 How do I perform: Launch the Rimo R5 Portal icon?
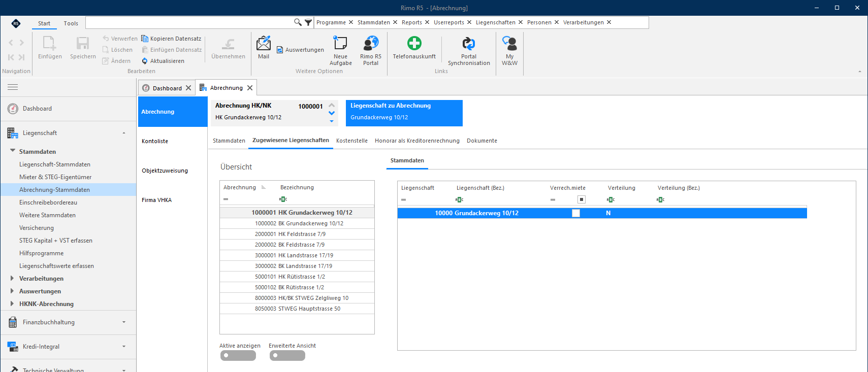click(371, 43)
